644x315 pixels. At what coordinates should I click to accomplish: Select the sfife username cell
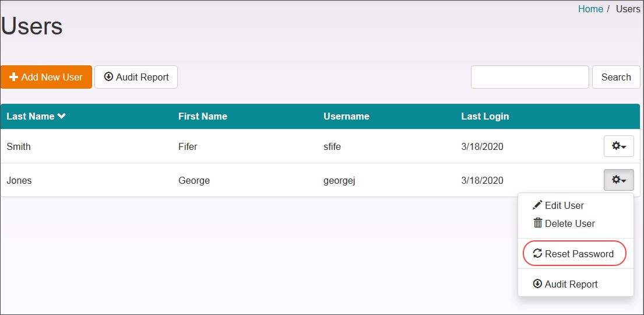[332, 146]
